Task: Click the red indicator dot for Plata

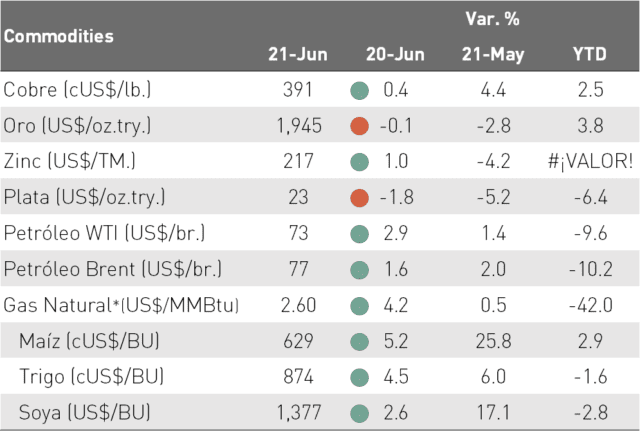Action: 360,198
